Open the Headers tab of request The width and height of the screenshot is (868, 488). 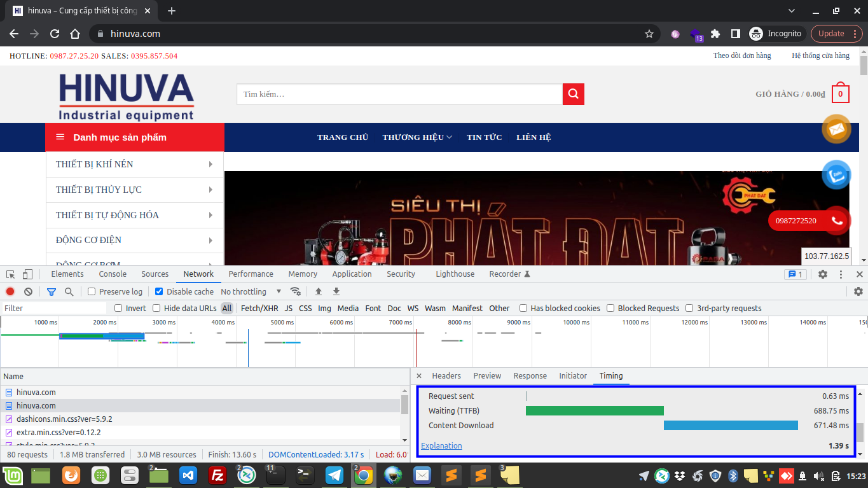tap(446, 376)
